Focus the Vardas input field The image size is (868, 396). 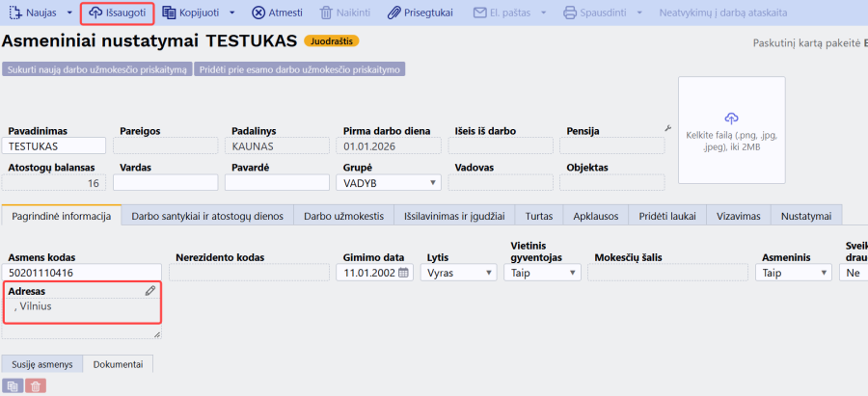(166, 182)
